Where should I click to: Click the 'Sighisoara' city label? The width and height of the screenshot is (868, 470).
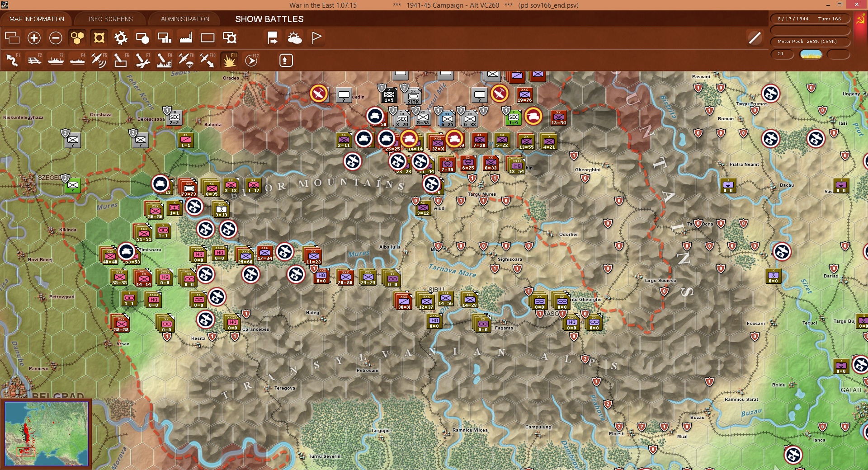coord(510,259)
